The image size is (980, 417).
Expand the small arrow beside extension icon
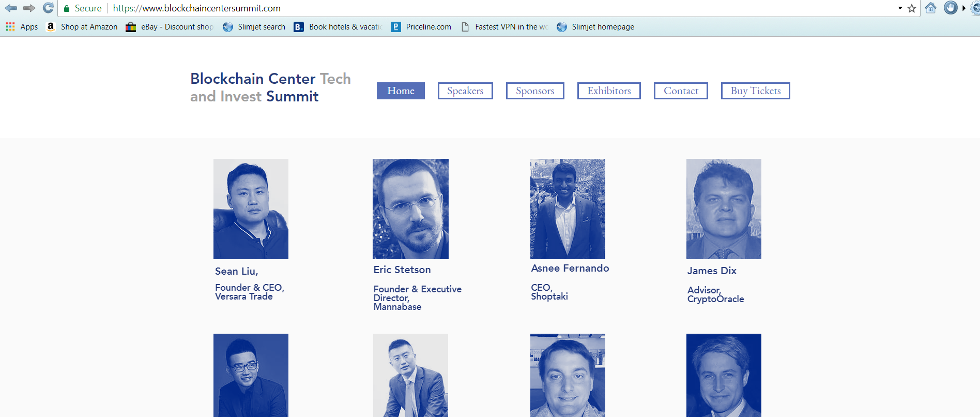coord(964,8)
